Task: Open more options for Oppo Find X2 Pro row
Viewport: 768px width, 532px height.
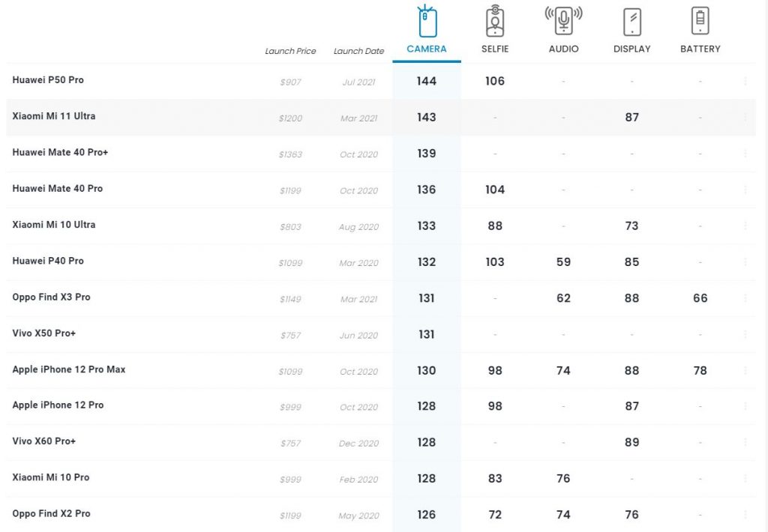Action: (745, 514)
